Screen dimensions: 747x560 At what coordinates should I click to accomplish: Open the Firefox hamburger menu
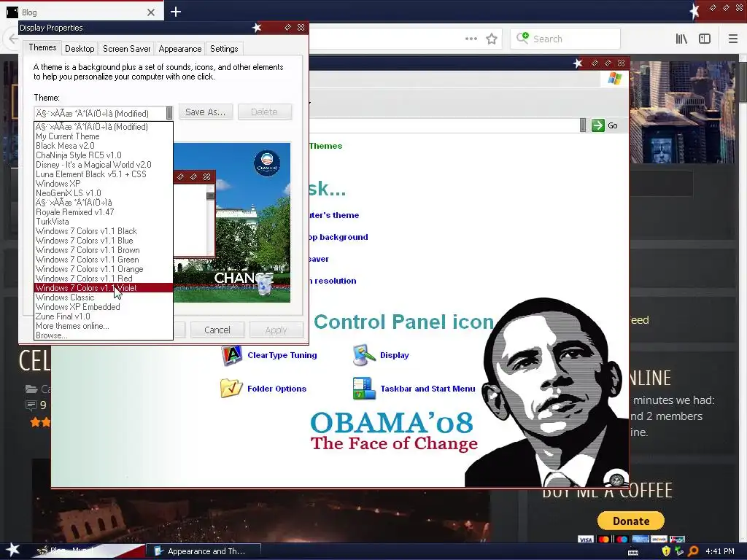point(733,39)
